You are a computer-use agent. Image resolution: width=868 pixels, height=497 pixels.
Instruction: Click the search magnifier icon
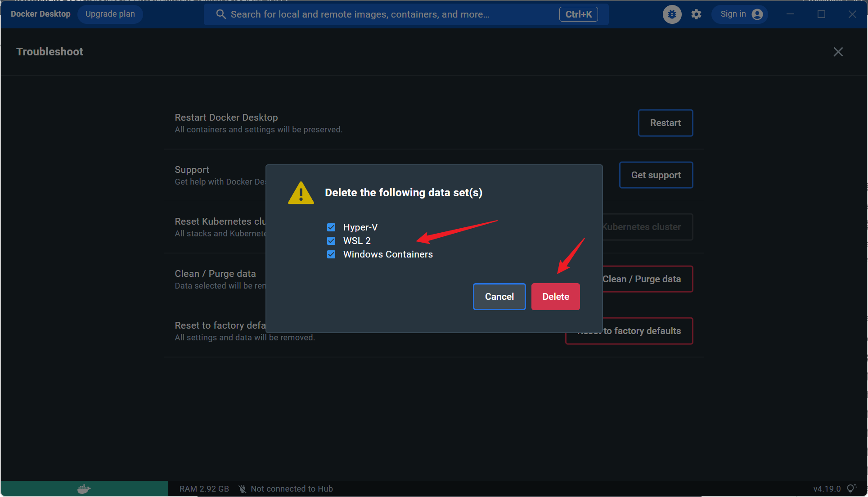[220, 14]
